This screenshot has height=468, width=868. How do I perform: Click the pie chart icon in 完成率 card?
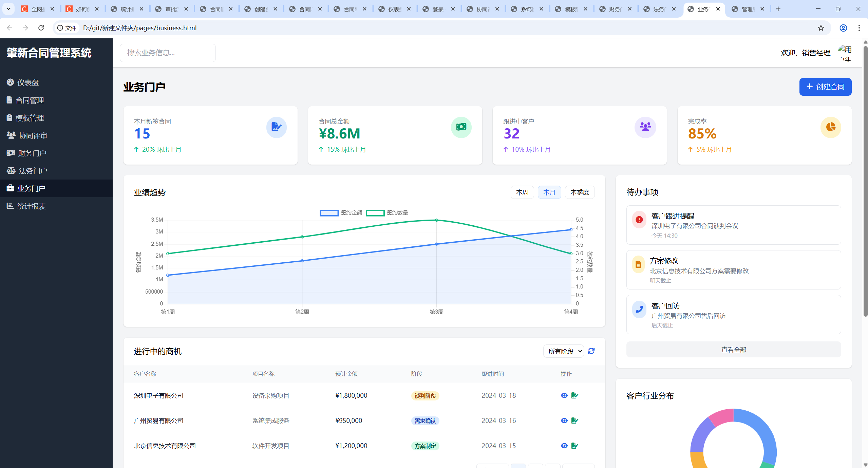pos(830,127)
